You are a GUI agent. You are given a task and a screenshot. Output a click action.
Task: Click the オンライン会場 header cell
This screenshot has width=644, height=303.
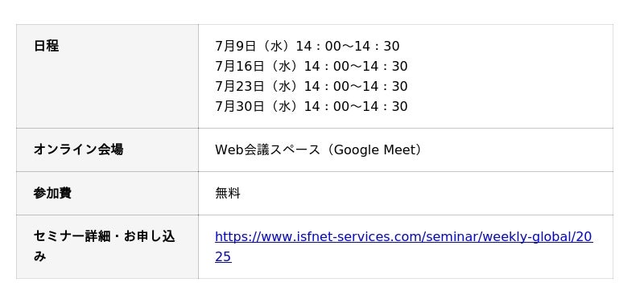(x=107, y=149)
